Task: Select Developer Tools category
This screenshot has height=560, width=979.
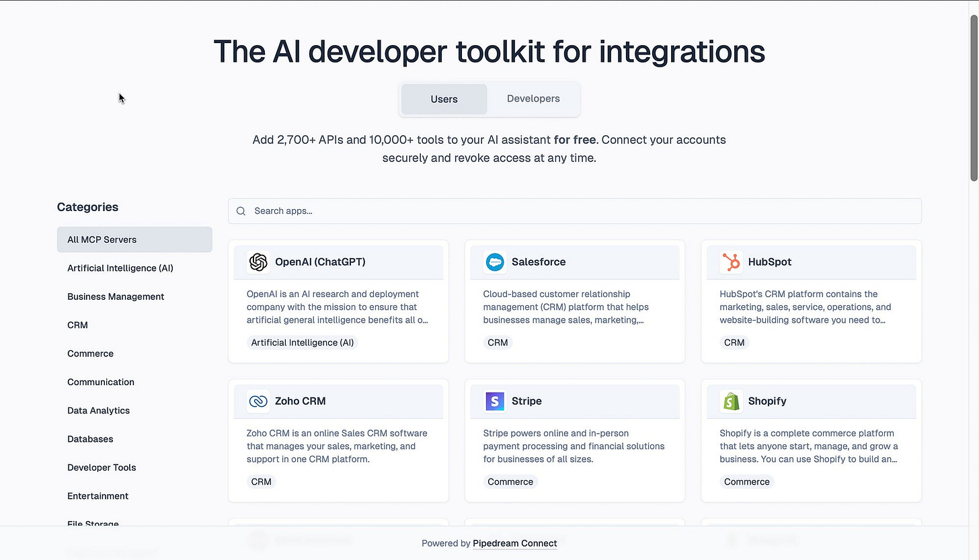Action: tap(134, 467)
